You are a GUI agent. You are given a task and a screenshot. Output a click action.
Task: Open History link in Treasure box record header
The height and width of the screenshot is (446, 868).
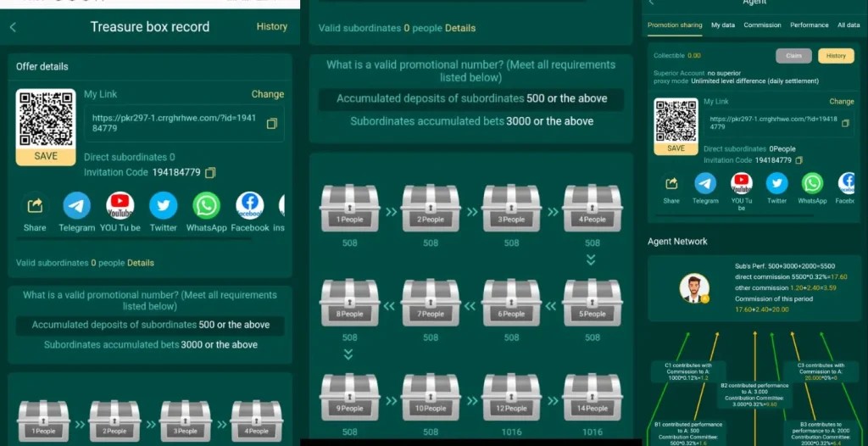pos(271,26)
